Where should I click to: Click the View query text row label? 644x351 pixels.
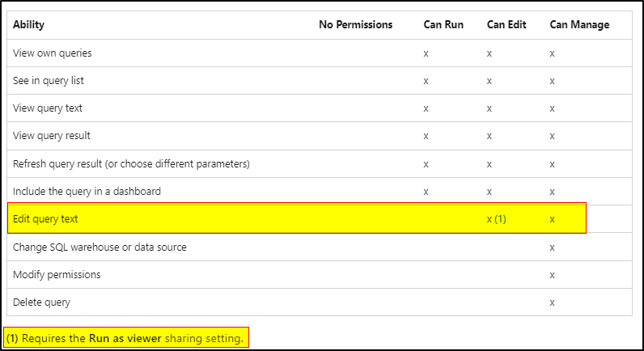pos(48,108)
